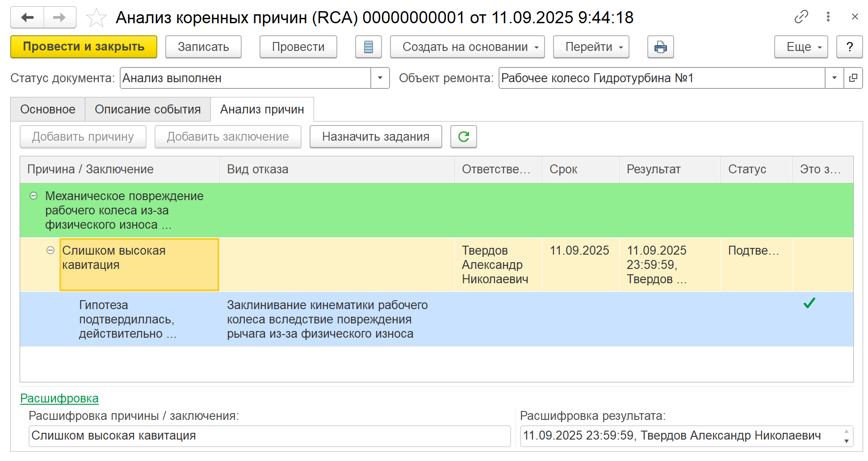Image resolution: width=868 pixels, height=461 pixels.
Task: Open the 'Создать на основании' dropdown
Action: click(467, 47)
